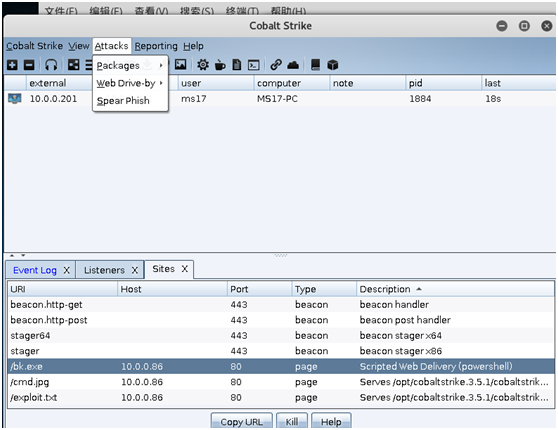Collapse panel using up arrow on divider
The image size is (558, 430).
[x=12, y=255]
